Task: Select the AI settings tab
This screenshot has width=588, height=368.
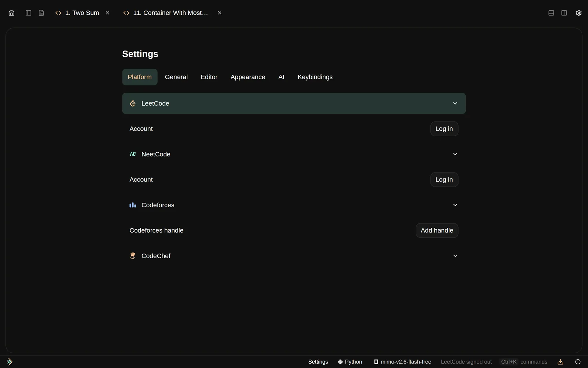Action: (x=281, y=77)
